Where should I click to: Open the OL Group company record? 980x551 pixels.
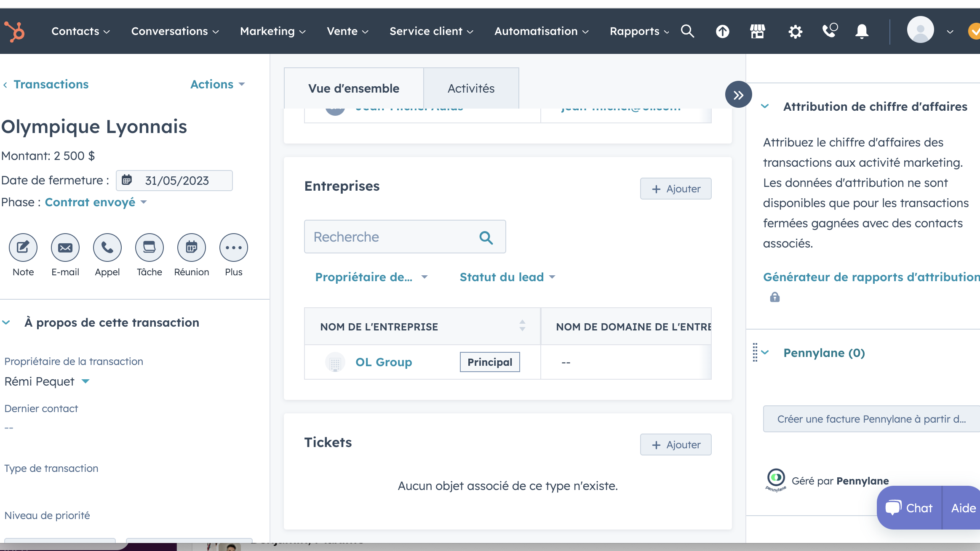point(384,362)
